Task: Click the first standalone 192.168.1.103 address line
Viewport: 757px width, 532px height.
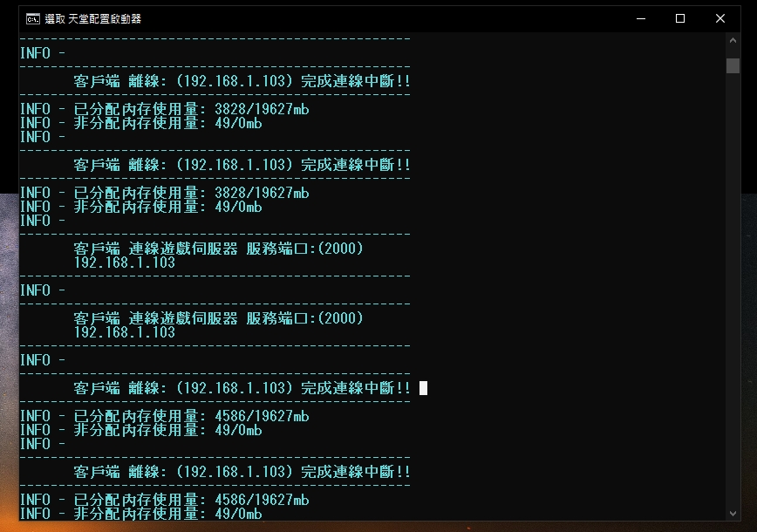Action: click(124, 263)
